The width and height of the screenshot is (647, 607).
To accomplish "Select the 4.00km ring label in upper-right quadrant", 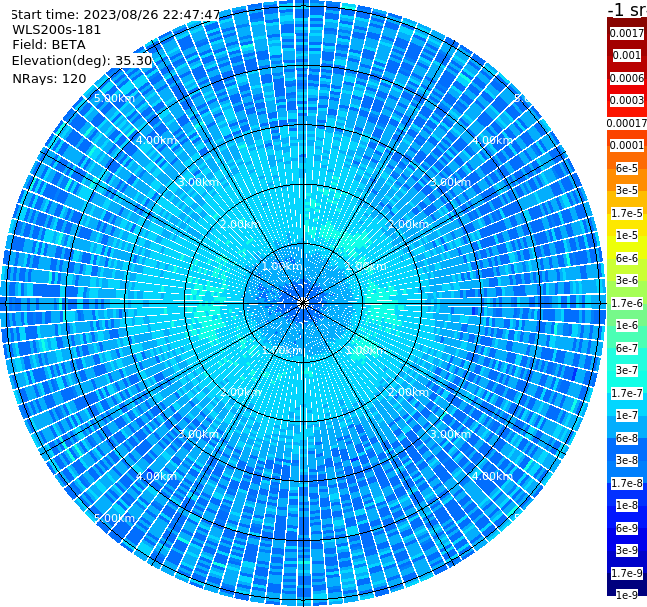I will [x=492, y=140].
